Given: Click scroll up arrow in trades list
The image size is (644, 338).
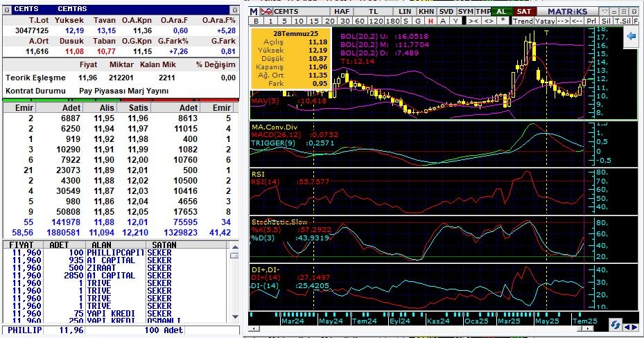Looking at the screenshot, I should click(x=234, y=247).
